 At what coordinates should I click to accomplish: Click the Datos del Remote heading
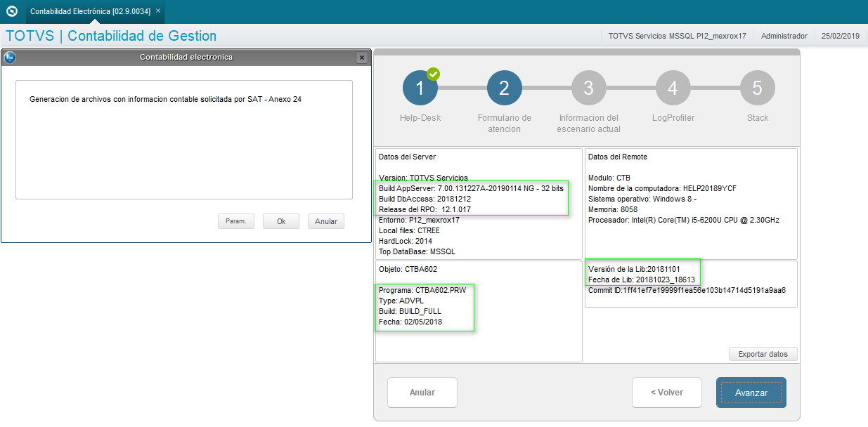(618, 157)
